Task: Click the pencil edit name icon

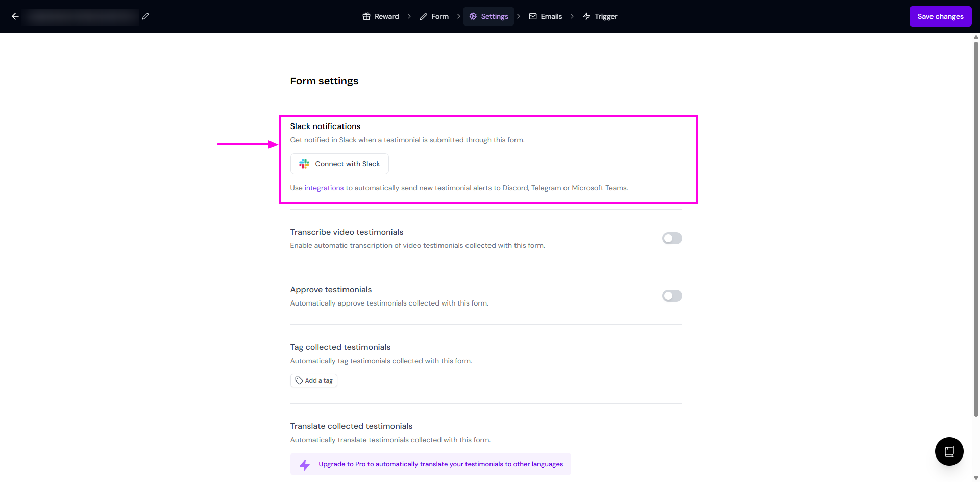Action: (x=145, y=16)
